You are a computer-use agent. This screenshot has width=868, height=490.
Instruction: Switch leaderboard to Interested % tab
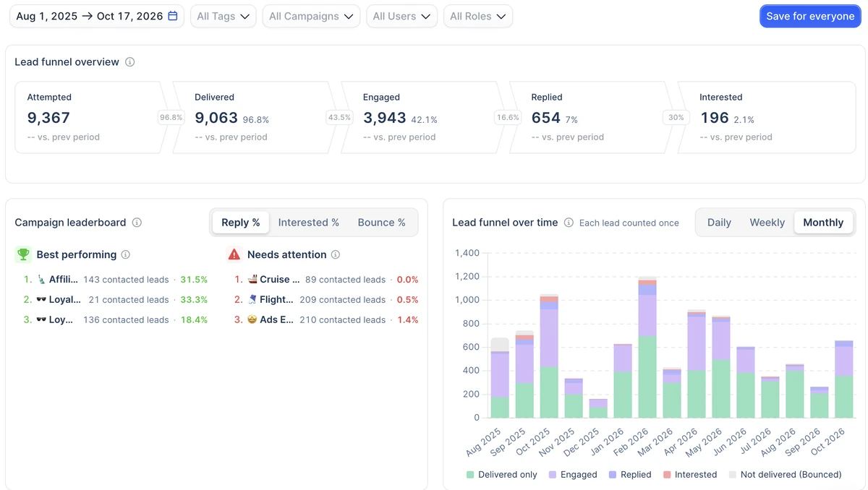(309, 223)
